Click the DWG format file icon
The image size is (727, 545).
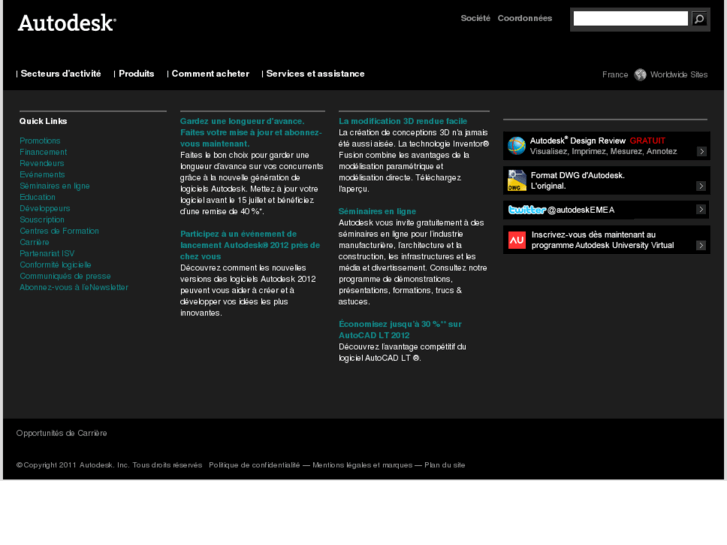click(x=517, y=180)
